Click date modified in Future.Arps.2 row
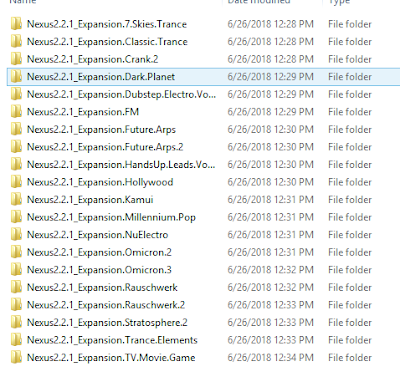The width and height of the screenshot is (400, 387). (270, 147)
